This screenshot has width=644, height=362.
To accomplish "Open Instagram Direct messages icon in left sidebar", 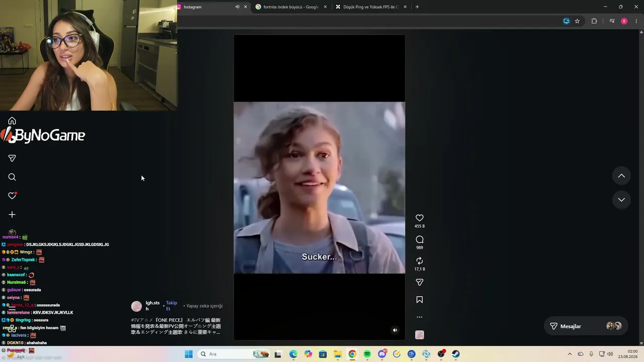I will (12, 158).
